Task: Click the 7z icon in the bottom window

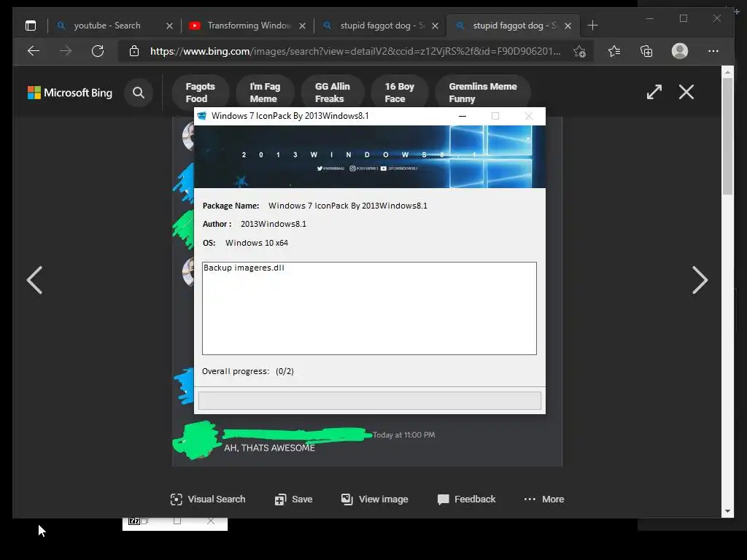Action: point(134,521)
